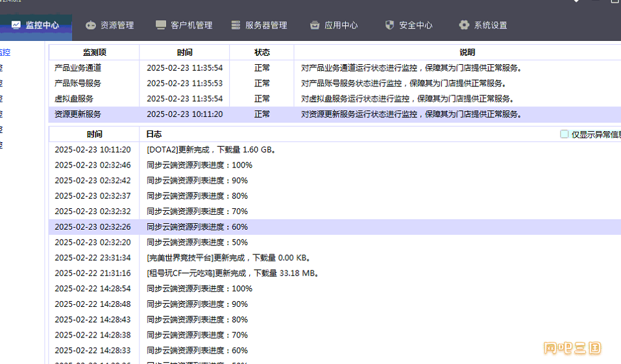Select log entry at 02:32:32 progress 70%
Image resolution: width=621 pixels, height=364 pixels.
[335, 212]
